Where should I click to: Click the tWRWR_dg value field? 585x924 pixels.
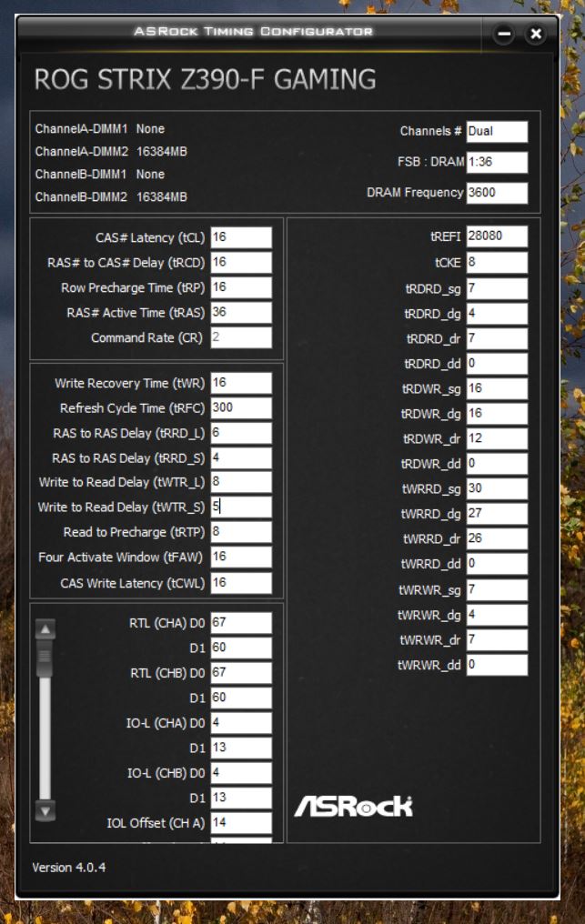click(497, 615)
